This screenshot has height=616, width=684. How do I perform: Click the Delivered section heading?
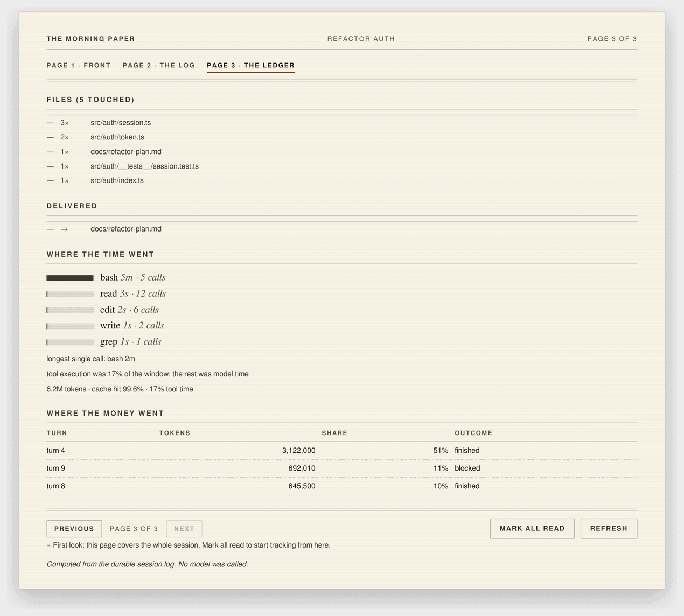[72, 206]
